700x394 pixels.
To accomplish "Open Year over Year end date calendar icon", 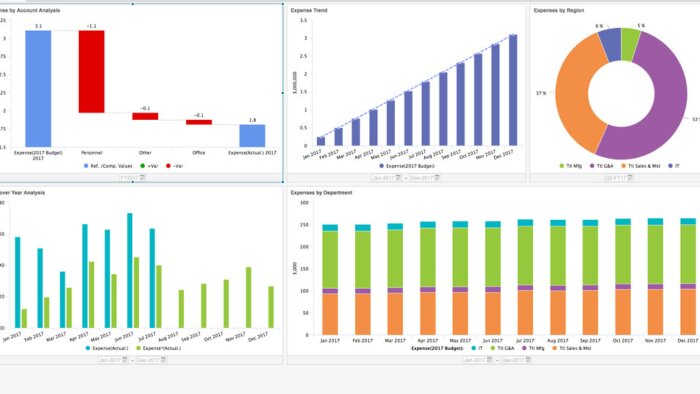I will pos(163,360).
